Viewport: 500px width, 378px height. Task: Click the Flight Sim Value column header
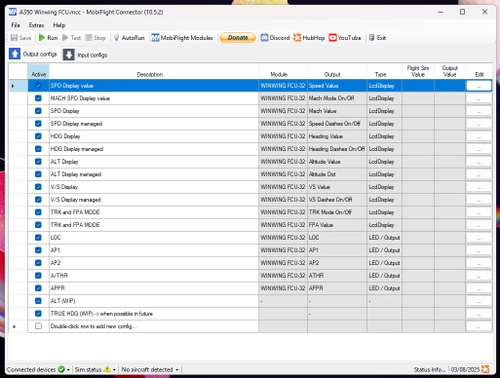(418, 71)
